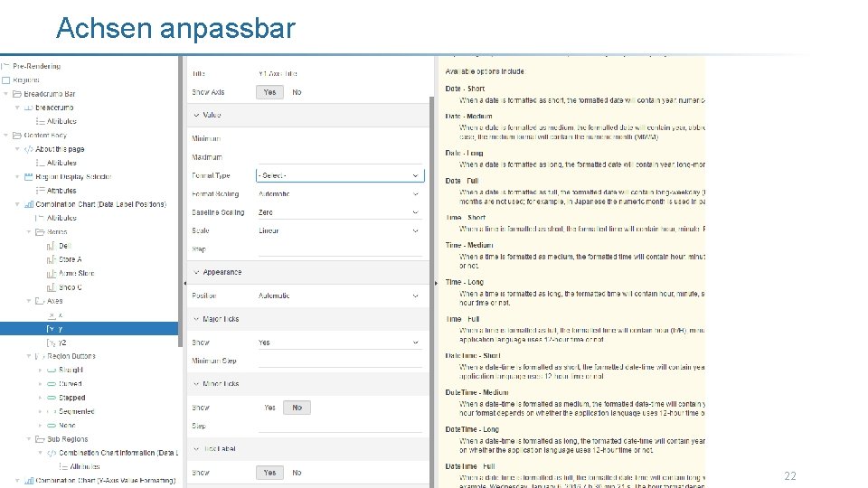Click Combination Chart (Data Label Positions) chart icon
Screen dimensions: 868x488
[29, 204]
